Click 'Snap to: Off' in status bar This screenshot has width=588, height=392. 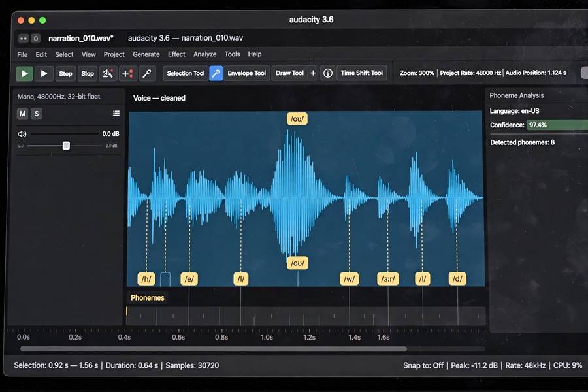[x=423, y=365]
